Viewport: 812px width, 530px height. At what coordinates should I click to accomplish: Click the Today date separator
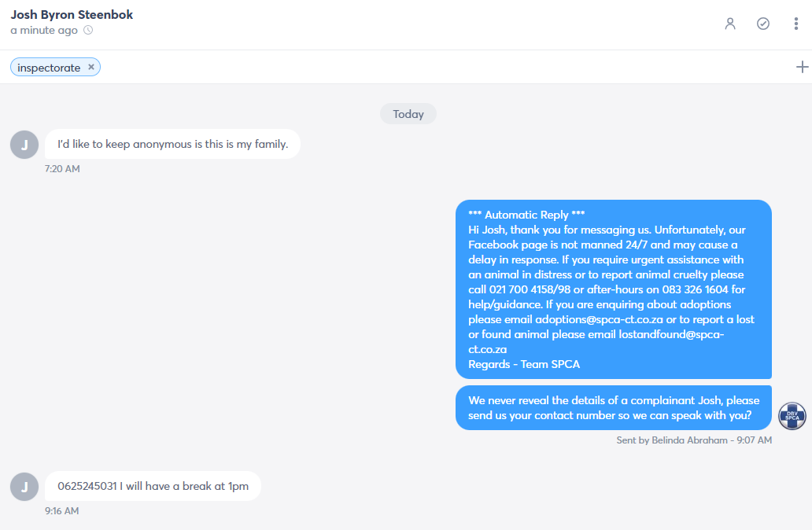(x=408, y=114)
